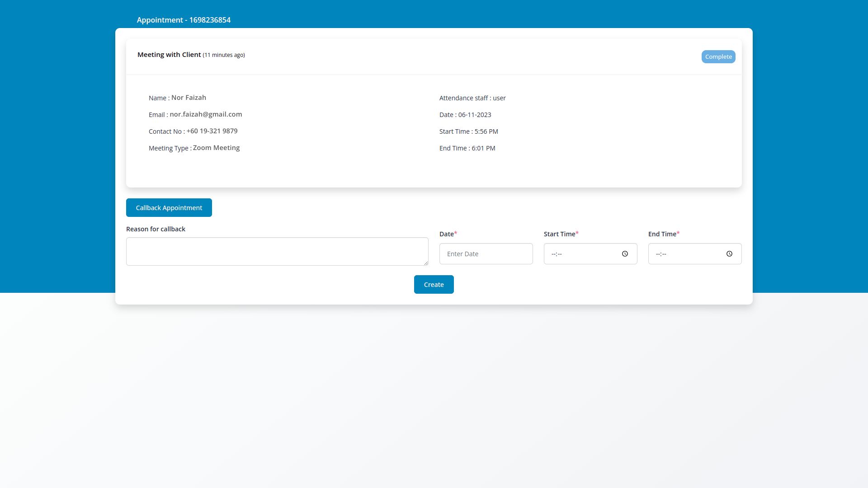Click the Meeting with Client heading
The width and height of the screenshot is (868, 488).
coord(169,55)
